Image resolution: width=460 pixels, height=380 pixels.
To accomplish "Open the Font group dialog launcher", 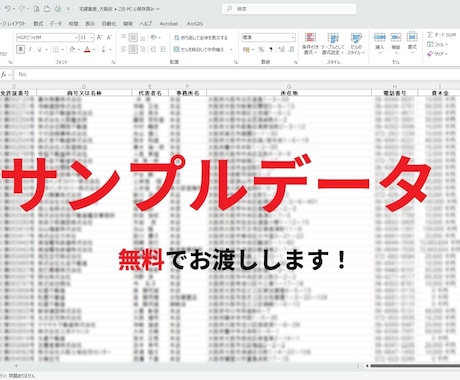I will pyautogui.click(x=113, y=62).
